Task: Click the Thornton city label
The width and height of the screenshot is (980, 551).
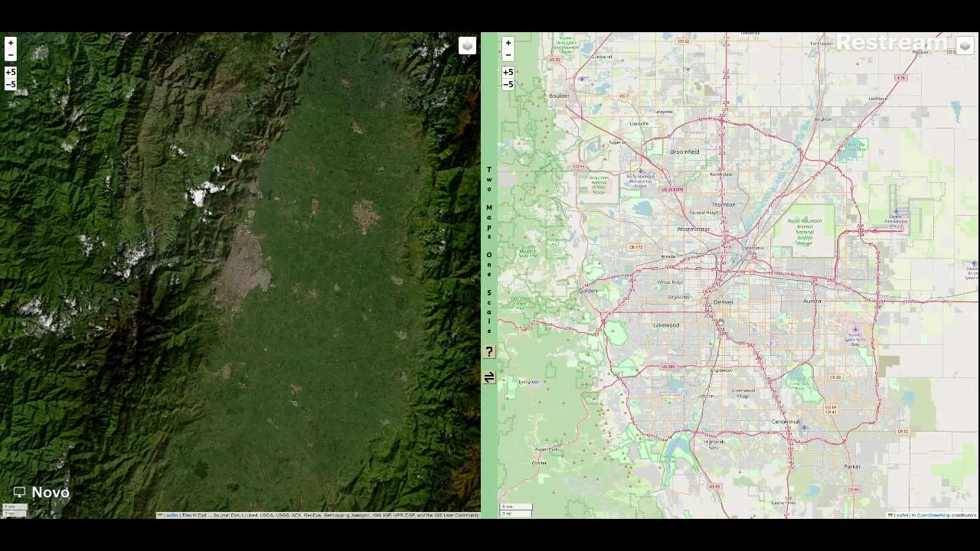Action: [x=723, y=204]
